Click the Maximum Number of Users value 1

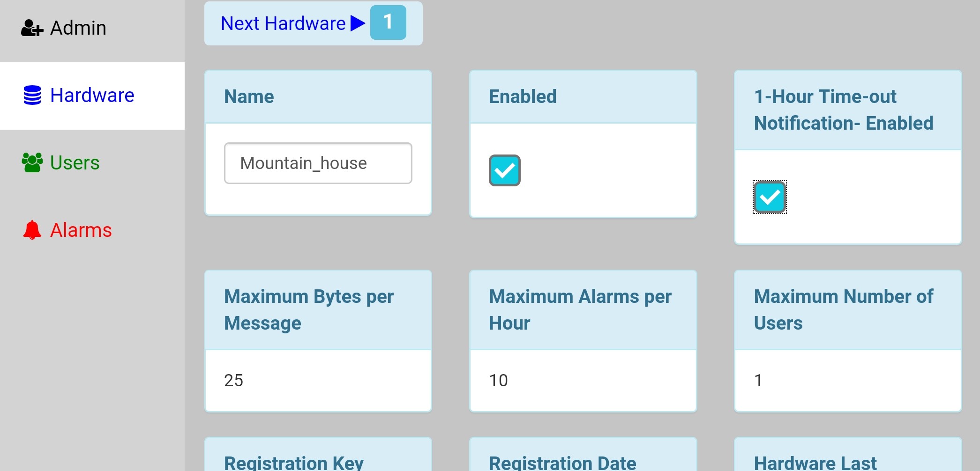[758, 380]
